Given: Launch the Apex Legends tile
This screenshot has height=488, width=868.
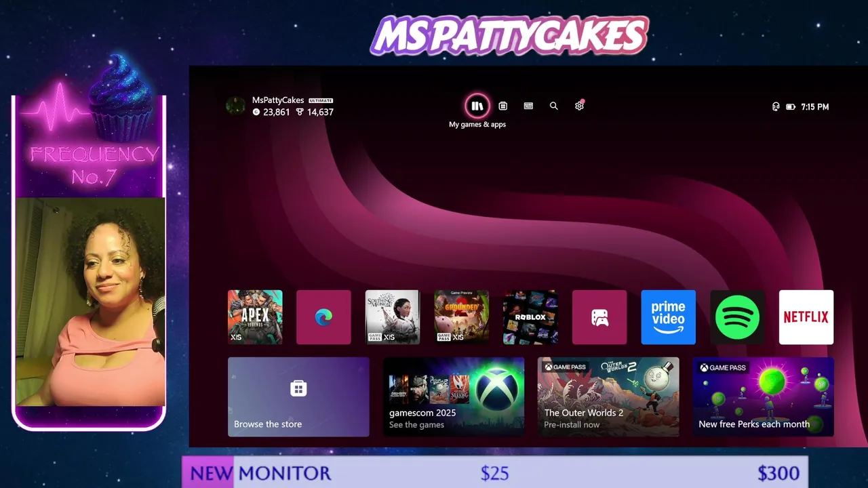Looking at the screenshot, I should coord(255,317).
